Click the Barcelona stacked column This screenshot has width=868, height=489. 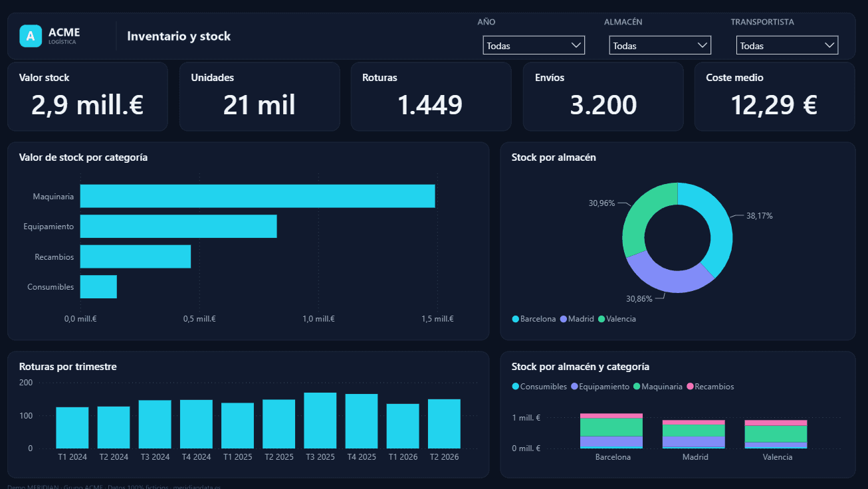pos(611,431)
